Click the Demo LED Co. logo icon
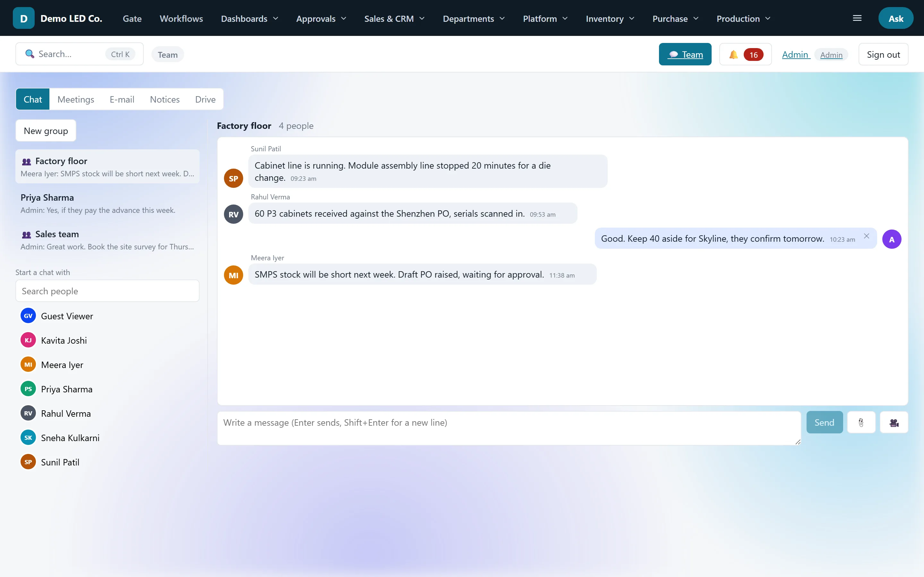 pos(24,18)
